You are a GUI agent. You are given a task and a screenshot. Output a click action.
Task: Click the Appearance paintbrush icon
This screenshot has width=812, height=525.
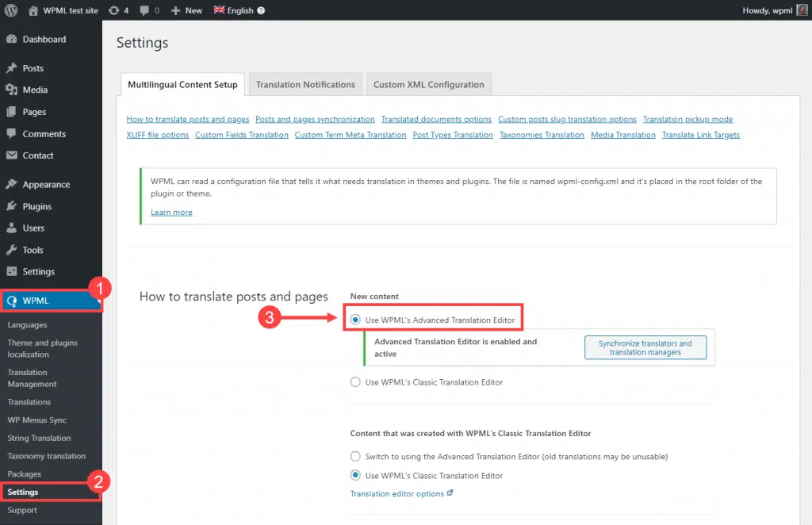pyautogui.click(x=11, y=184)
